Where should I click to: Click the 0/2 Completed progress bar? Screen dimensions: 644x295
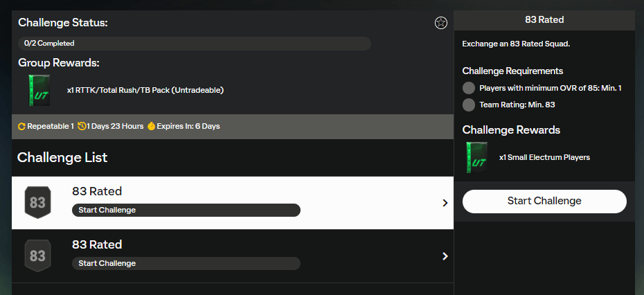pyautogui.click(x=195, y=44)
